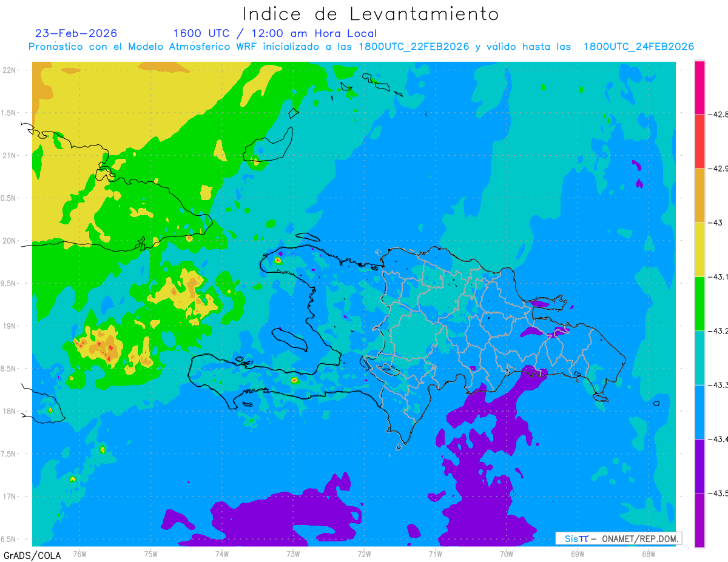Select the "72W" longitude label
This screenshot has width=728, height=562.
364,554
